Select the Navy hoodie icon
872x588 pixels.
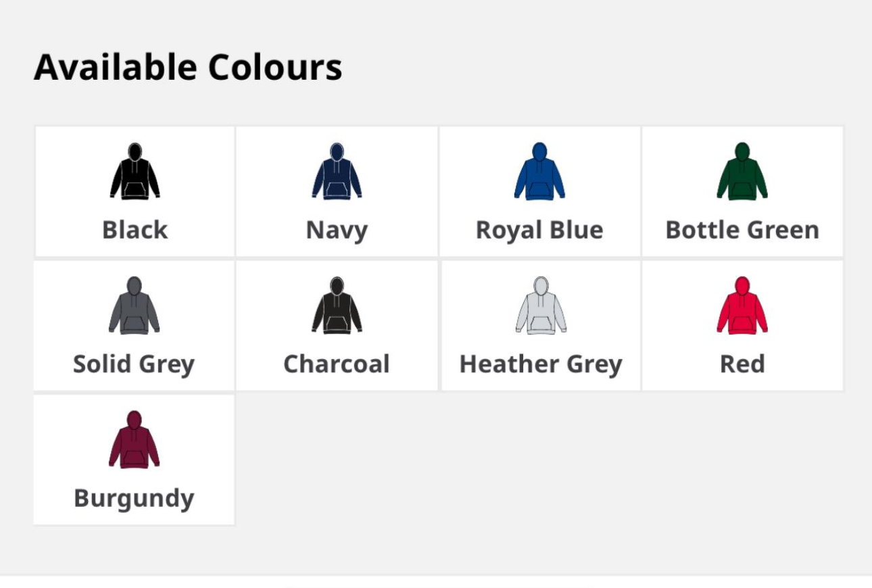337,172
